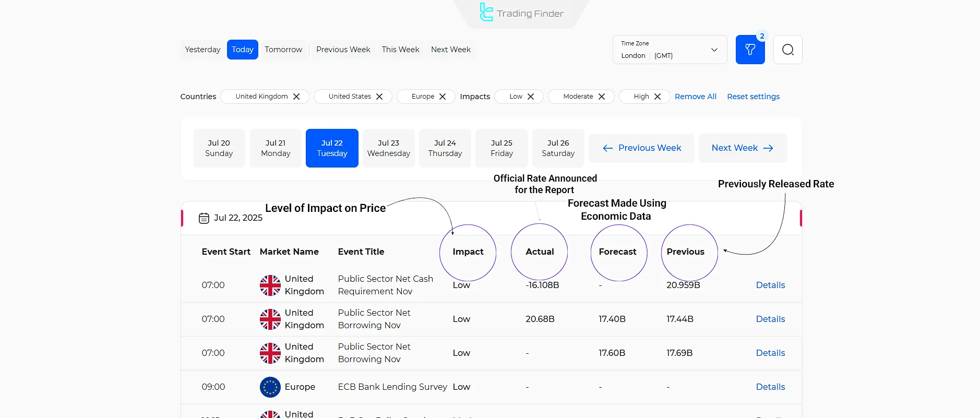Click the UK flag in the 17.60B forecast row

tap(270, 353)
